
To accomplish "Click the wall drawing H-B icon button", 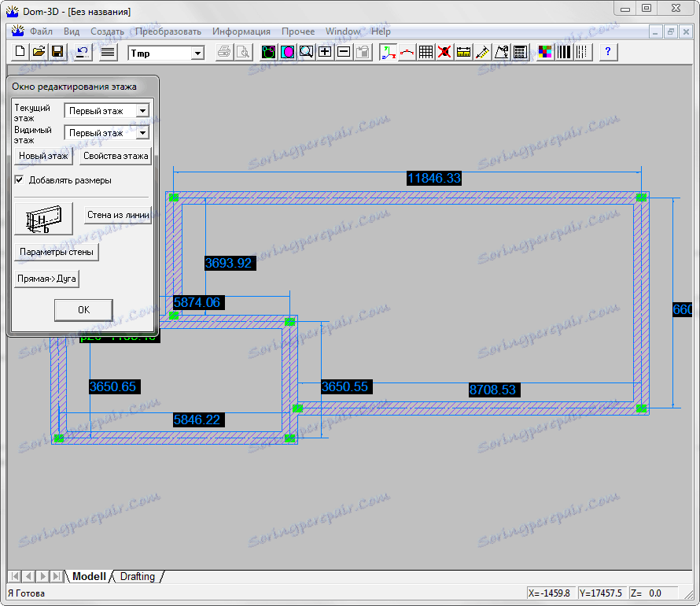I will click(43, 219).
